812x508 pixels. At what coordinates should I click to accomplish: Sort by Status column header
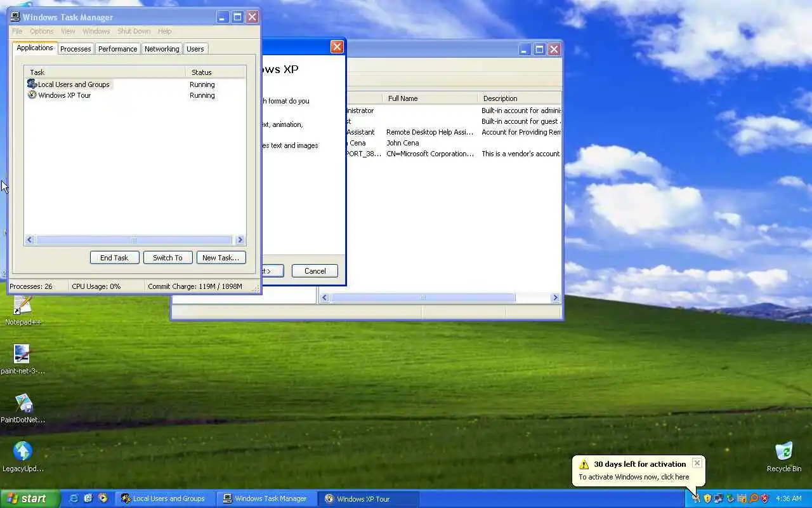(215, 72)
